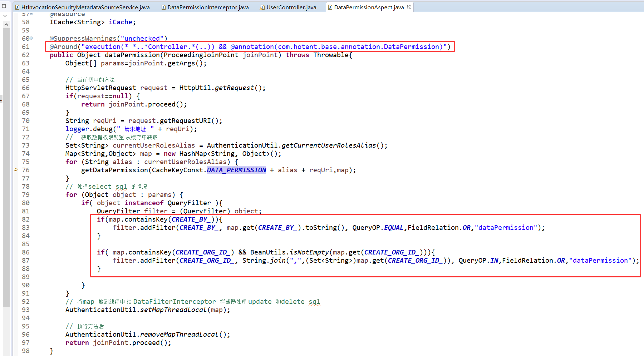Image resolution: width=644 pixels, height=356 pixels.
Task: Click getDataPermission call on line 76
Action: (x=114, y=170)
